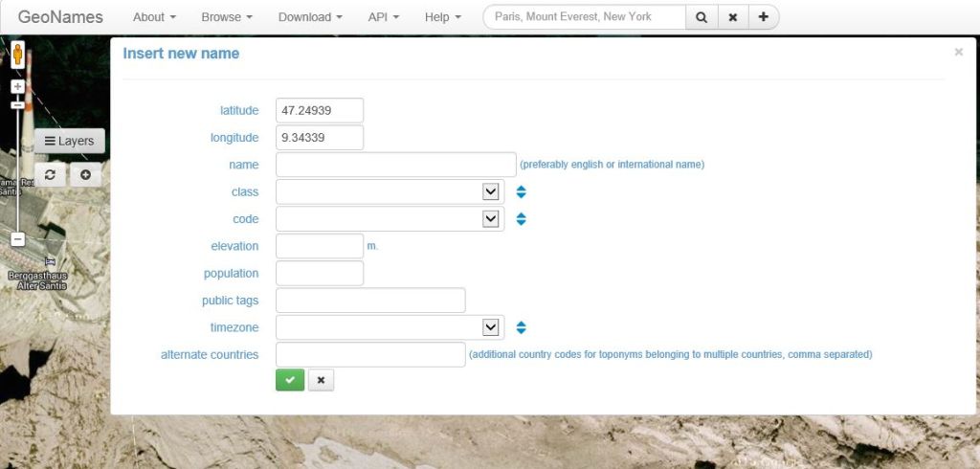Click the circled plus map button

click(x=85, y=174)
